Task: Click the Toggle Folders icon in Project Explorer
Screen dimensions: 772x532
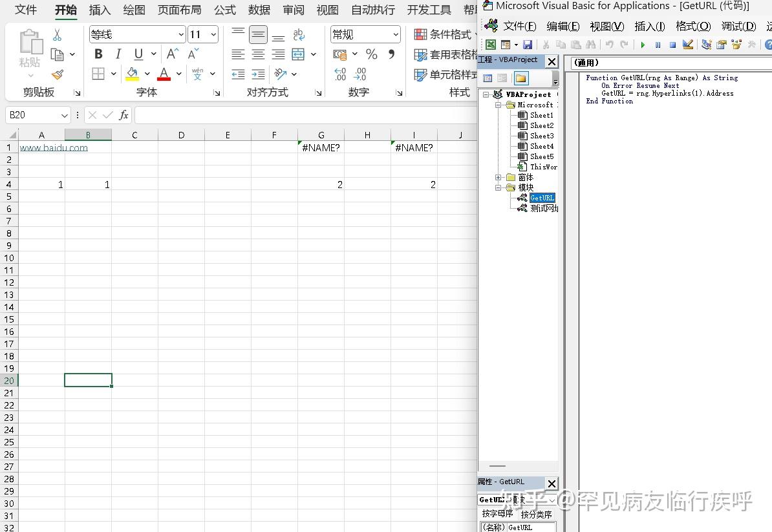Action: click(522, 78)
